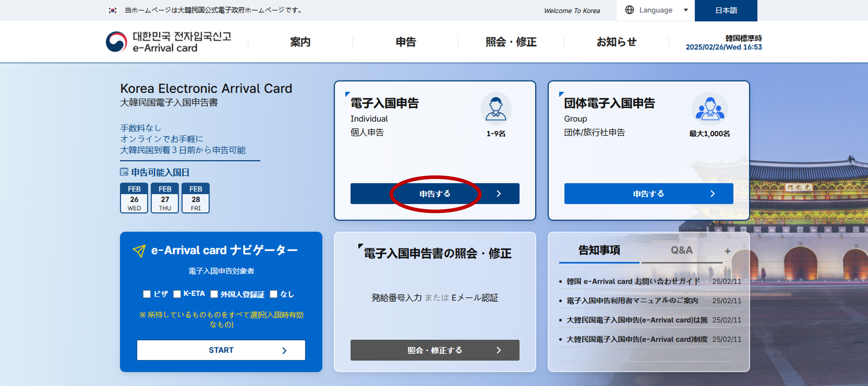Tick the 外国人登録証 checkbox
This screenshot has height=386, width=868.
pyautogui.click(x=214, y=294)
